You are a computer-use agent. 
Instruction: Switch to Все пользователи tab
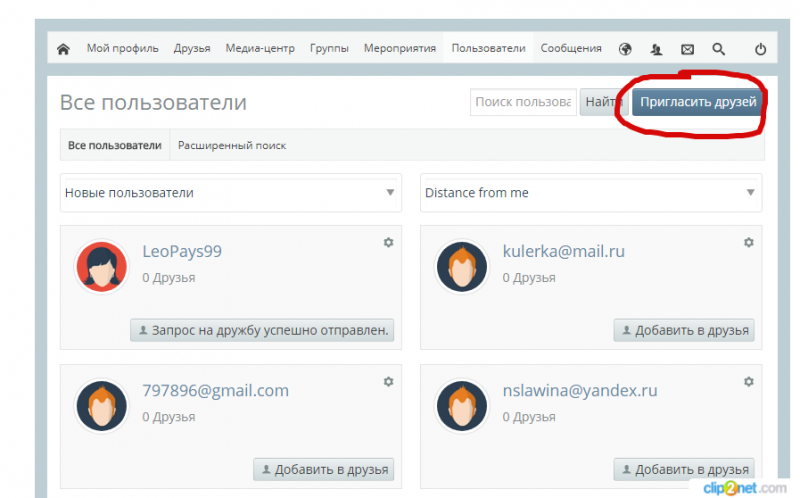tap(115, 145)
